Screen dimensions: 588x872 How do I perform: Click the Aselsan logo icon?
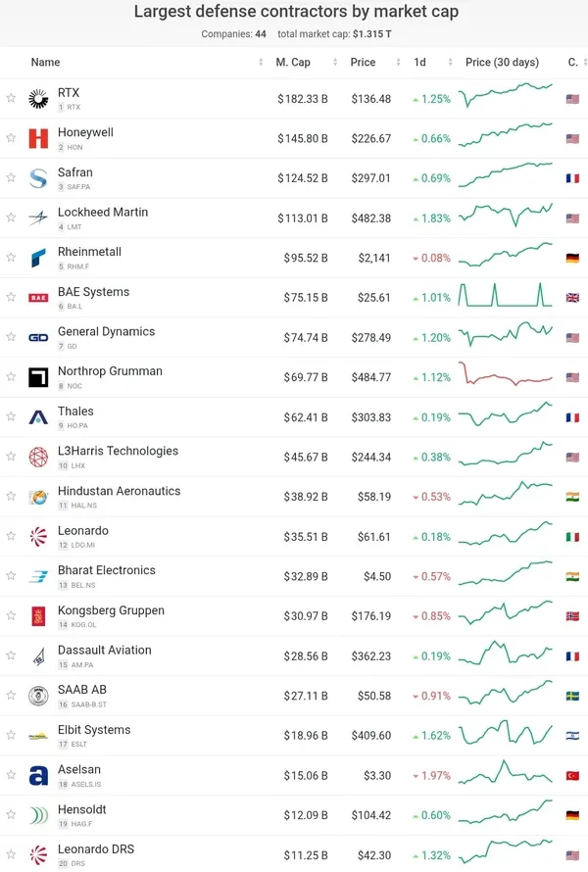coord(38,776)
